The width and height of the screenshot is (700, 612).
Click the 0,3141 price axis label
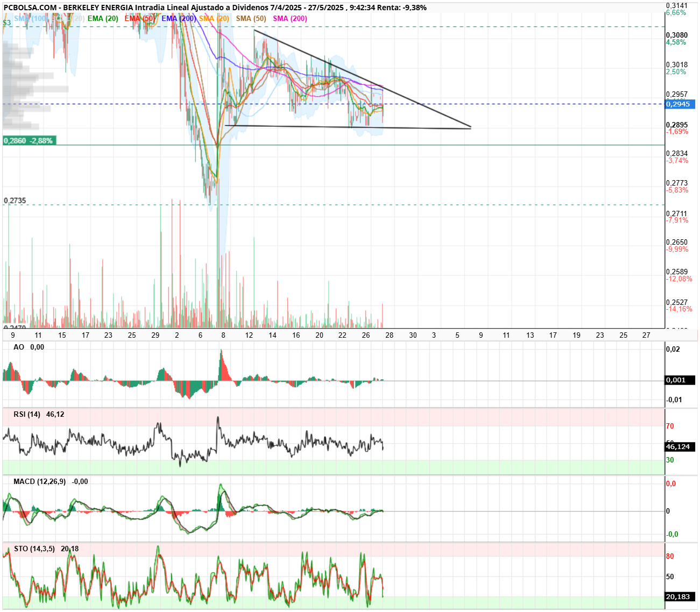click(677, 5)
